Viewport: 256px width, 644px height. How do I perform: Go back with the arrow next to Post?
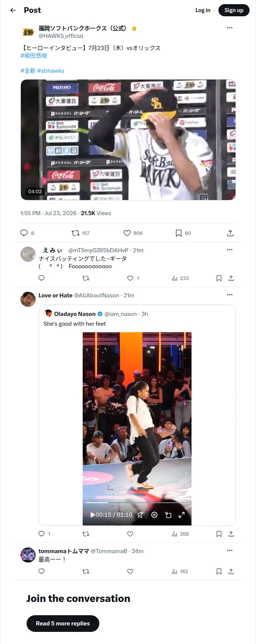pyautogui.click(x=13, y=10)
